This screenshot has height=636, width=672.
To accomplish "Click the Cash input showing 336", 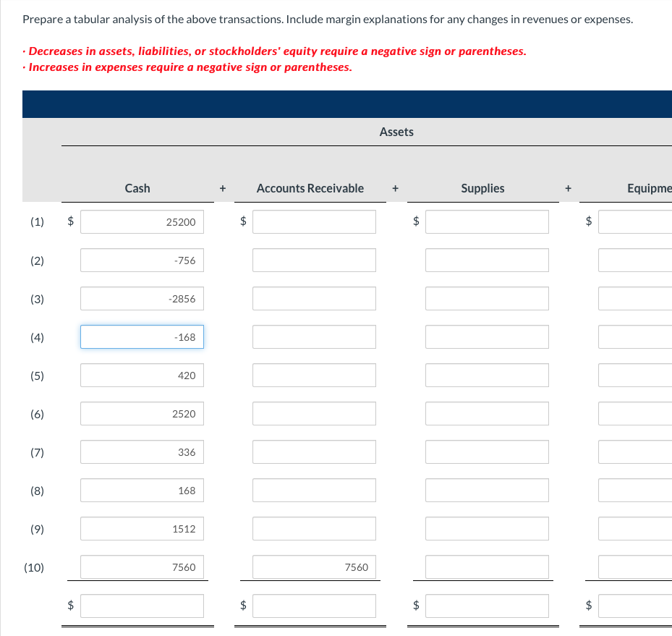I will pos(142,451).
